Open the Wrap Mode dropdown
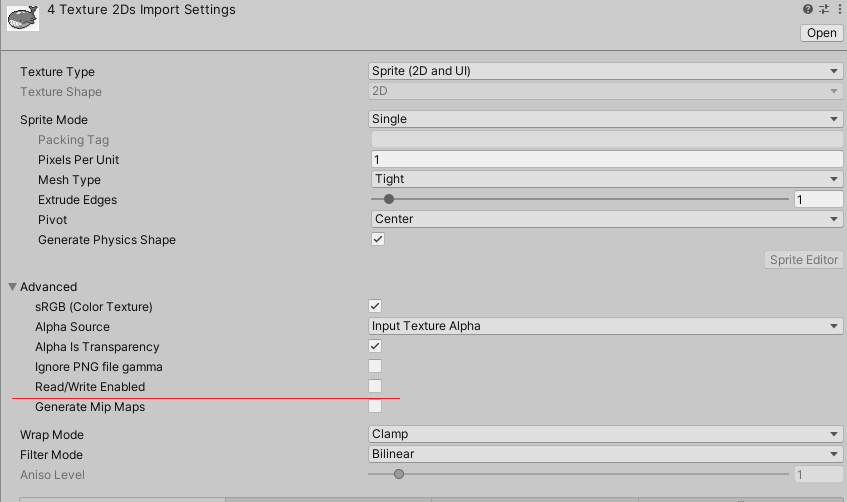The width and height of the screenshot is (847, 502). [606, 434]
